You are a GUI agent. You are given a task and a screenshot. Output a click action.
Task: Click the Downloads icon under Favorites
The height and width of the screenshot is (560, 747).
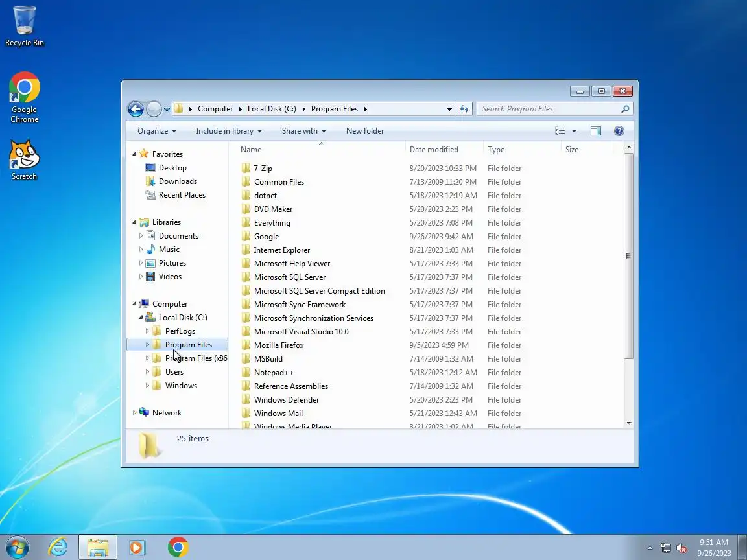(x=150, y=181)
